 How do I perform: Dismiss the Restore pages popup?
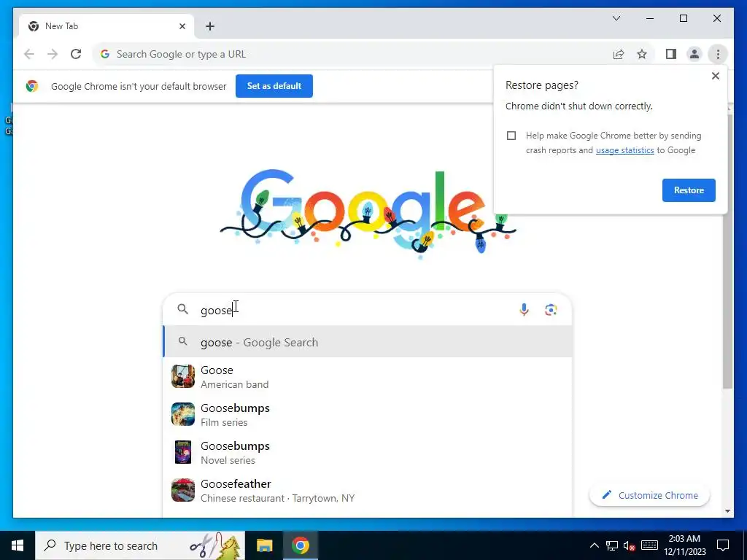(x=715, y=76)
